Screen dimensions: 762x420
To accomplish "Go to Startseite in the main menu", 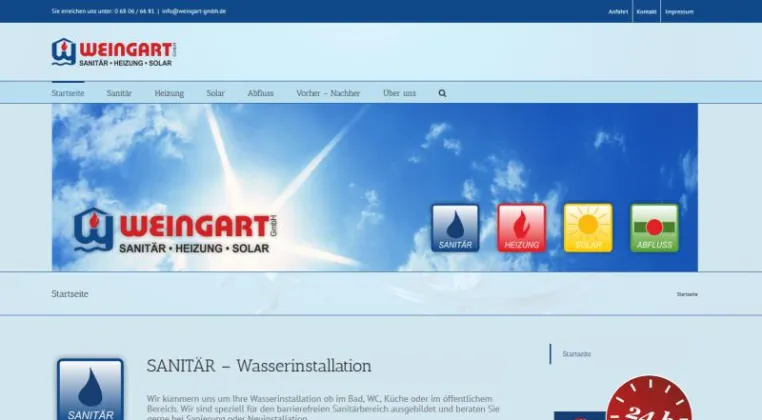I will [x=68, y=93].
